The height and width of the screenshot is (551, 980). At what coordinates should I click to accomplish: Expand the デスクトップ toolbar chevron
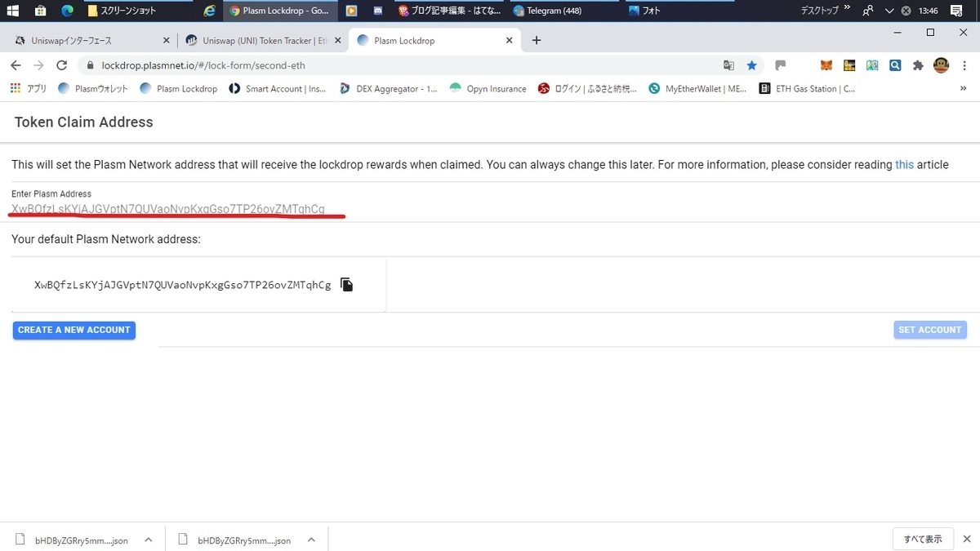pyautogui.click(x=847, y=8)
